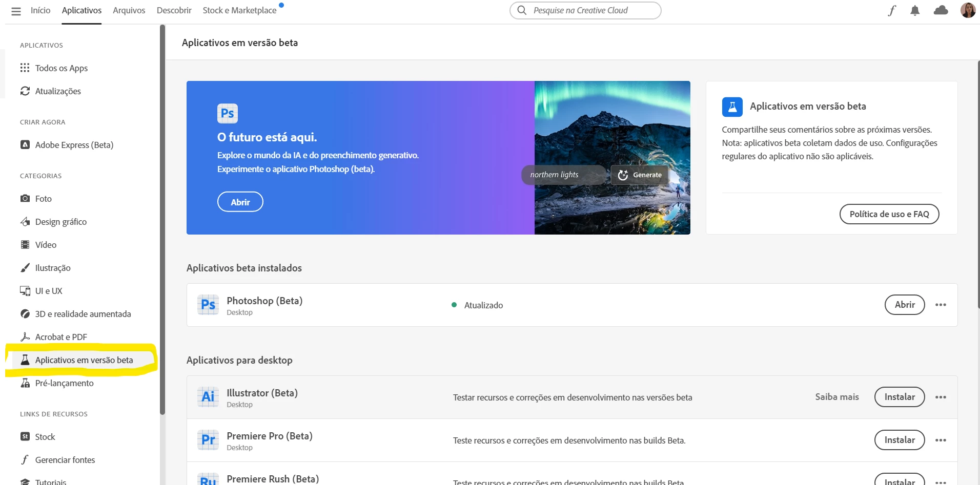Image resolution: width=980 pixels, height=485 pixels.
Task: Click the search magnifier icon
Action: (522, 10)
